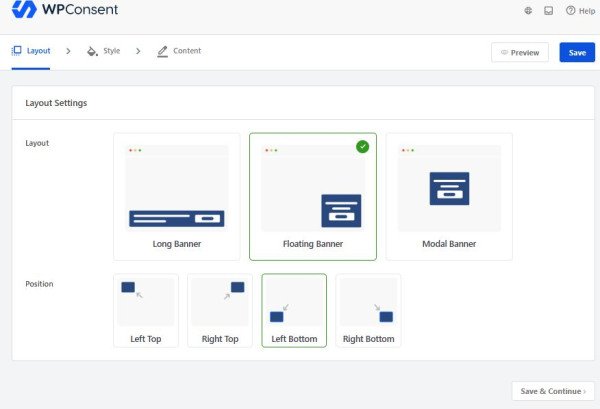Click the chevron after Layout step
Screen dimensions: 600x409
pyautogui.click(x=68, y=51)
